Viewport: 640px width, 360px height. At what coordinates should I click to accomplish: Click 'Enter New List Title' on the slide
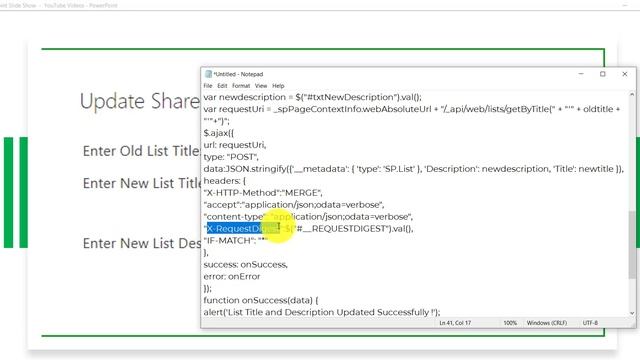142,183
